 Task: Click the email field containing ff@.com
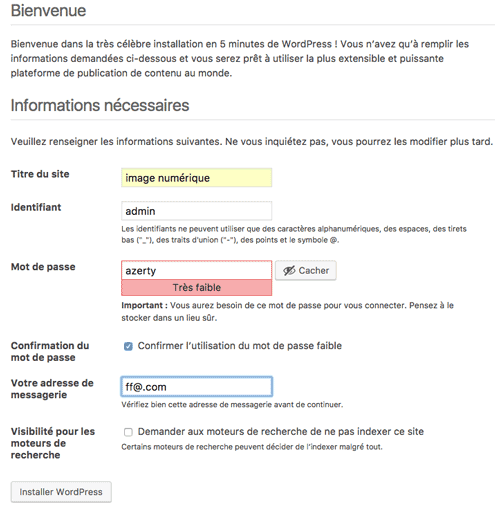pyautogui.click(x=196, y=387)
